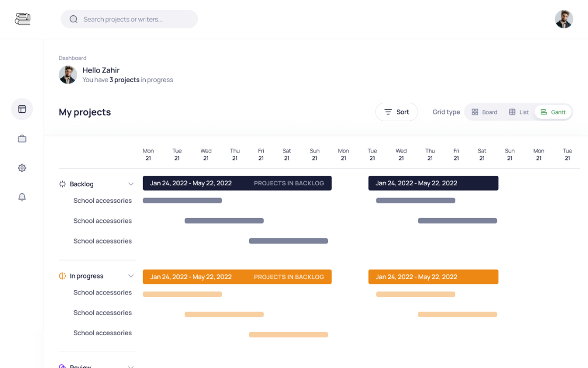Open the dashboard layout sidebar icon
588x368 pixels.
pyautogui.click(x=22, y=109)
